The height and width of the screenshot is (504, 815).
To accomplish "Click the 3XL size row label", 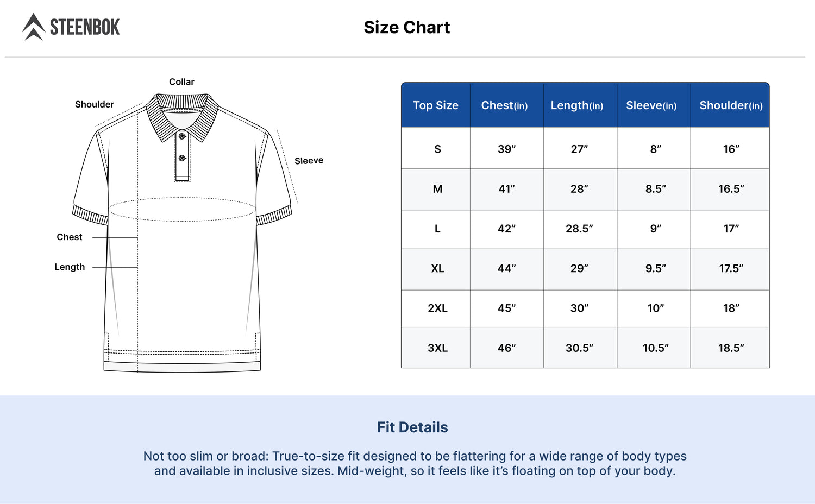I will point(437,348).
